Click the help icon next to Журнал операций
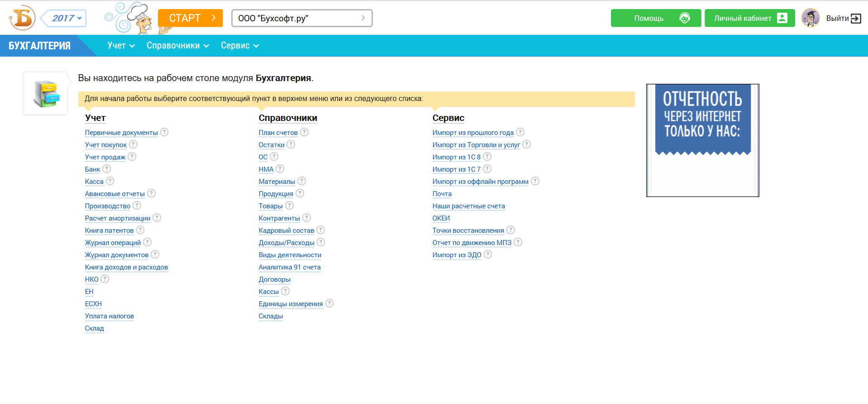The image size is (868, 404). (148, 242)
